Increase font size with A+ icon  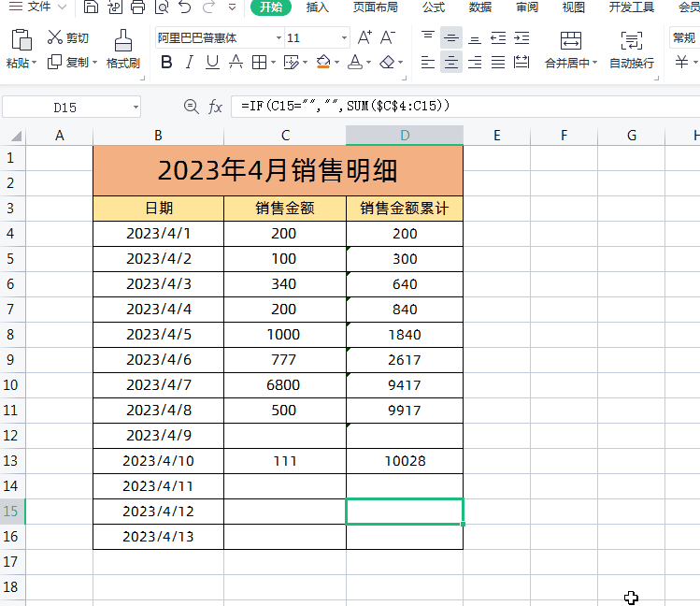[x=364, y=37]
